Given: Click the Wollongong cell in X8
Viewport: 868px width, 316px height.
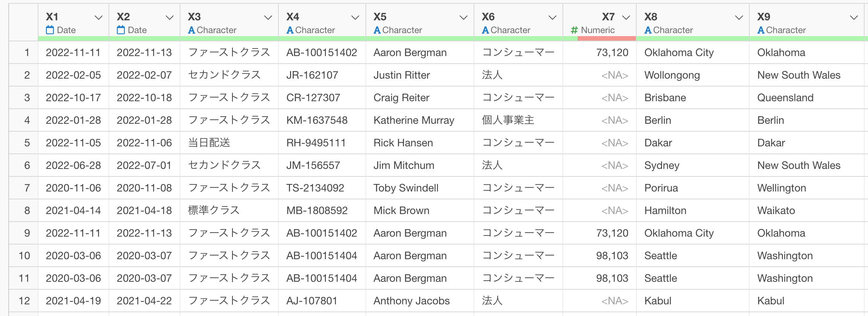Looking at the screenshot, I should pyautogui.click(x=672, y=75).
